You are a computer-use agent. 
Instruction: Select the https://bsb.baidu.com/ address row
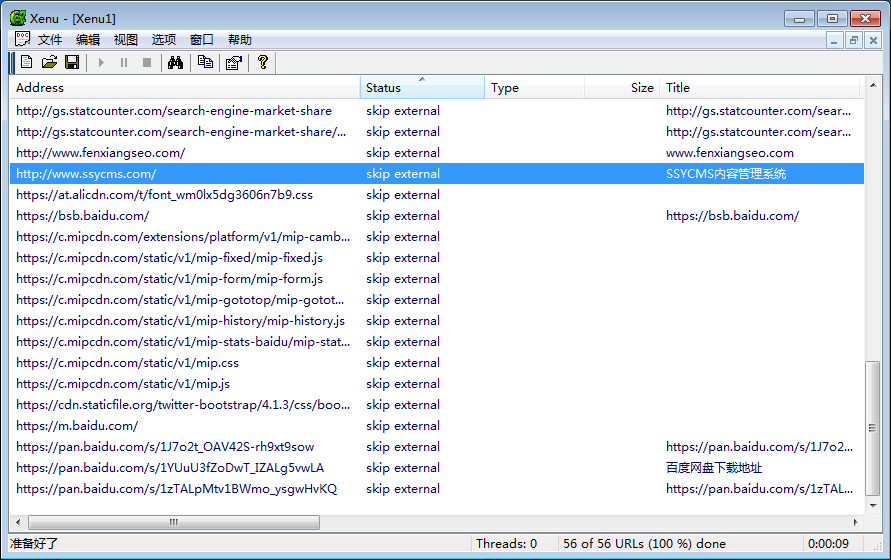tap(83, 216)
